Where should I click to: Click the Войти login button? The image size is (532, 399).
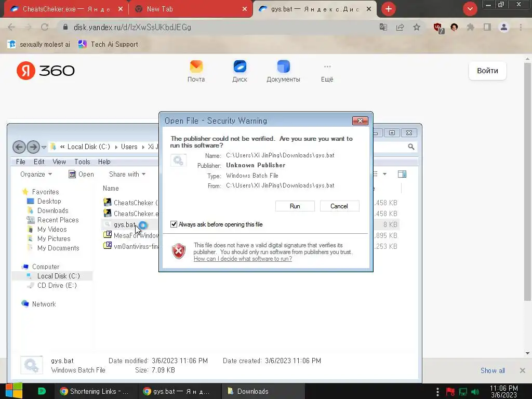487,71
